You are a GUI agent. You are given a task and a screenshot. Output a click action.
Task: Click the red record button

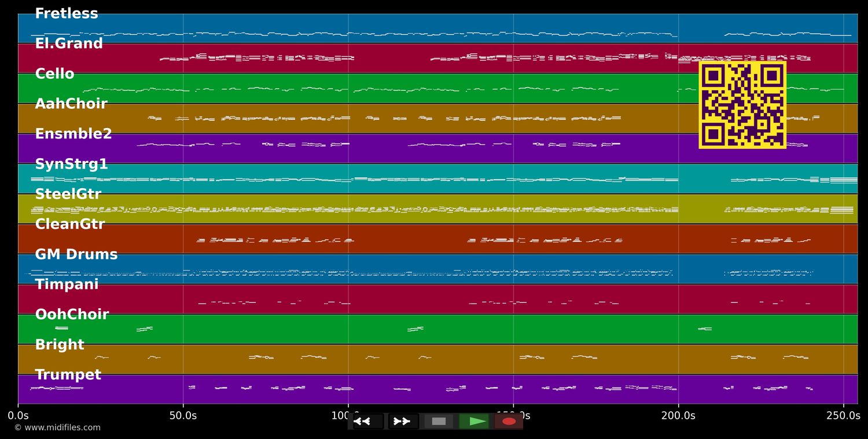pyautogui.click(x=509, y=421)
